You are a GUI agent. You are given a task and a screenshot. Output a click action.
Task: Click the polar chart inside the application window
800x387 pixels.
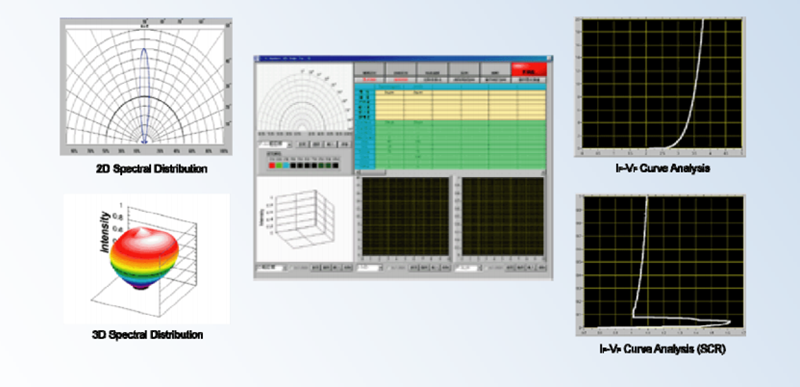point(305,97)
